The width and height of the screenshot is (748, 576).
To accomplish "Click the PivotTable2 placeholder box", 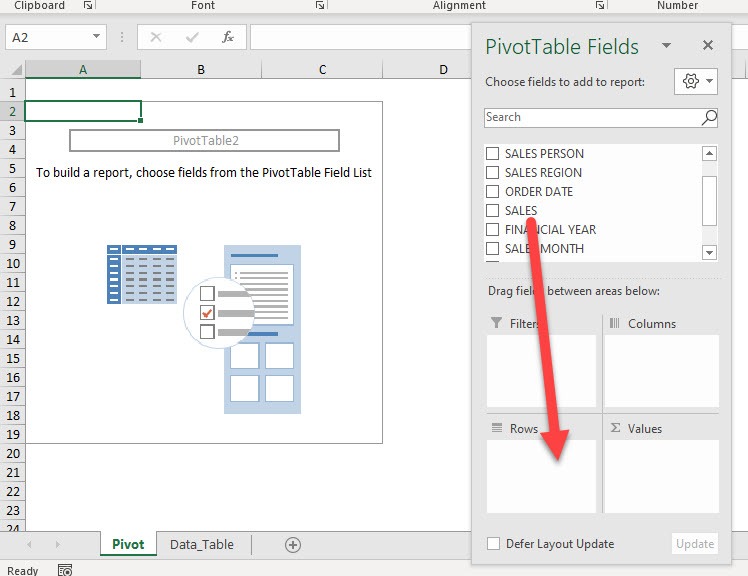I will point(205,141).
